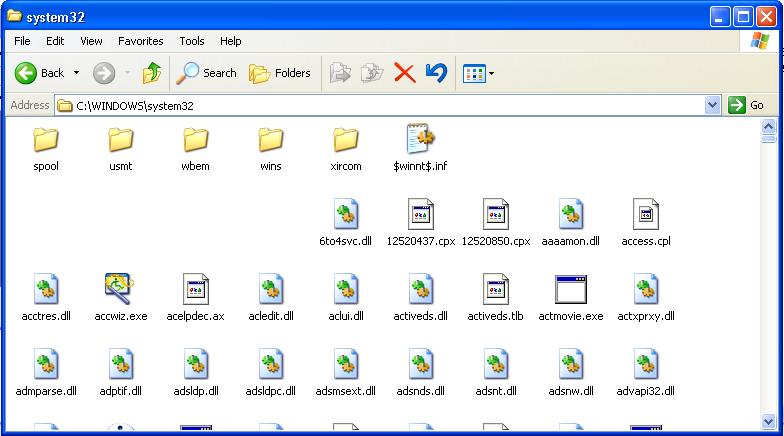
Task: Select the admparse.dll file
Action: (x=46, y=373)
